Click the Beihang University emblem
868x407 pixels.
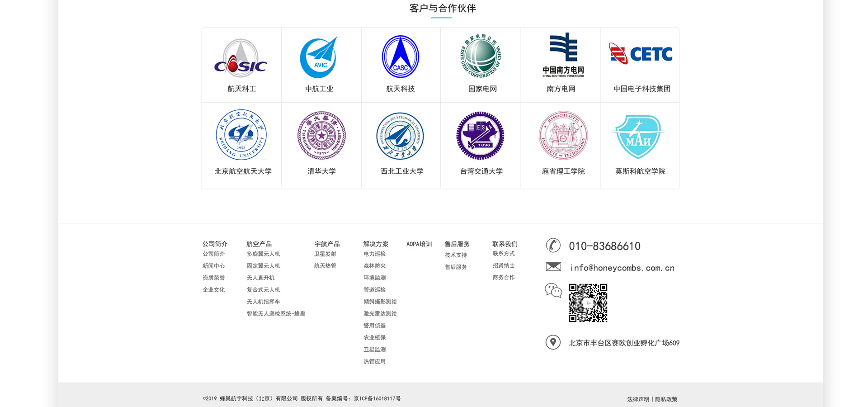241,135
